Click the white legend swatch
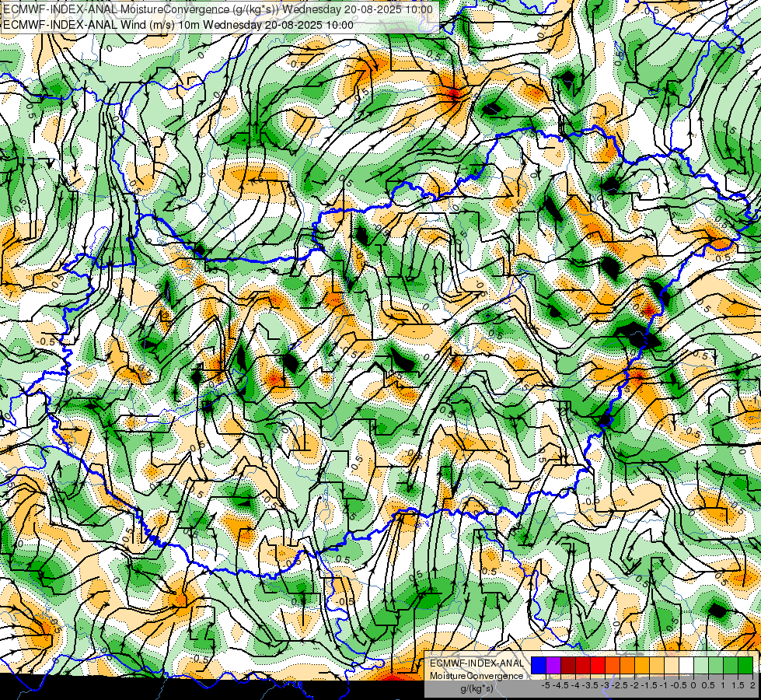The height and width of the screenshot is (700, 761). point(686,666)
